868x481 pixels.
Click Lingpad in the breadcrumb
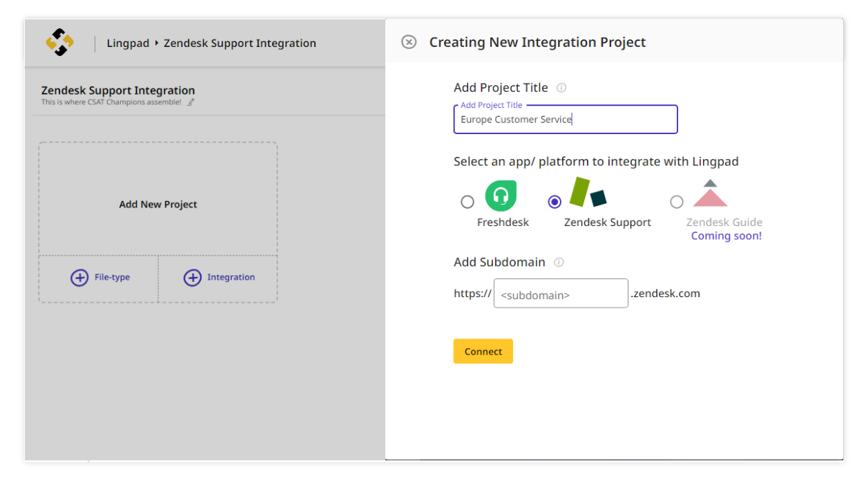point(128,43)
